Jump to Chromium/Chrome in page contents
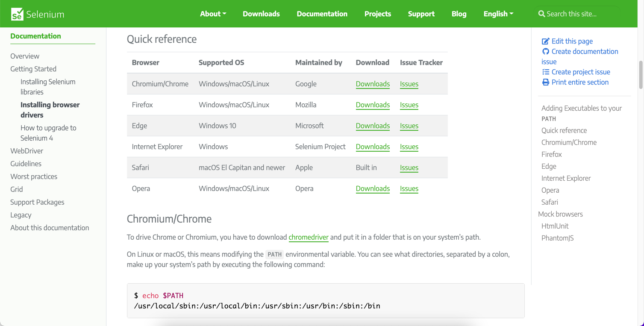Screen dimensions: 644x326 (569, 142)
